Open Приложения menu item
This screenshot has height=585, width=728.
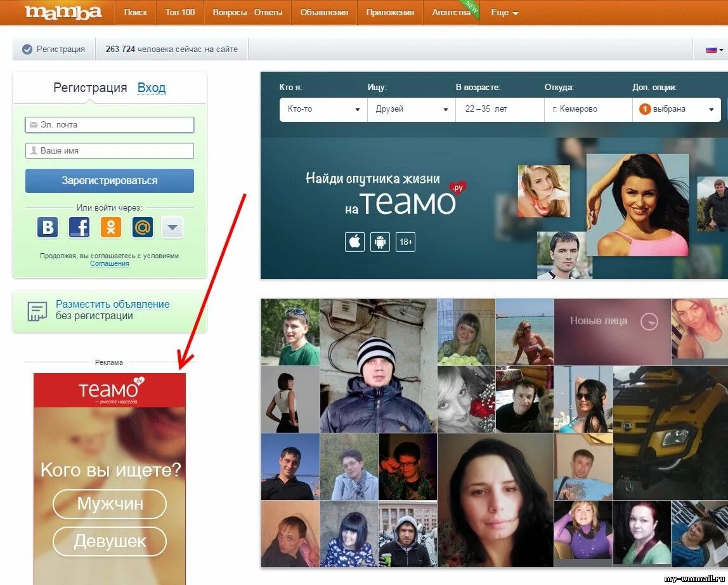point(390,13)
